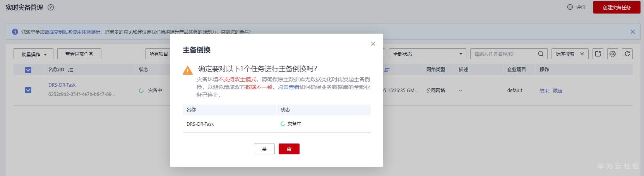
Task: Click the 描述 column header
Action: point(463,70)
